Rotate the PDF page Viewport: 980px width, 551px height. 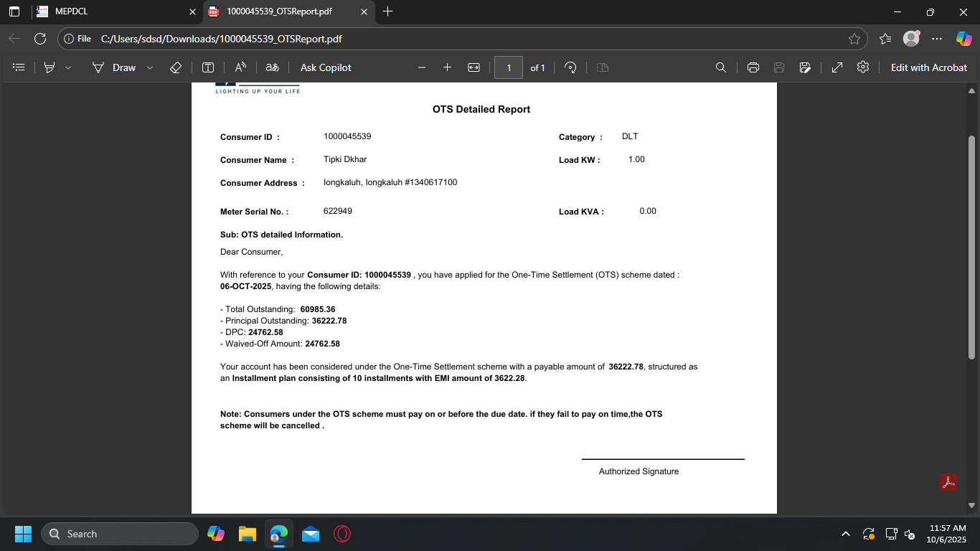pyautogui.click(x=571, y=67)
